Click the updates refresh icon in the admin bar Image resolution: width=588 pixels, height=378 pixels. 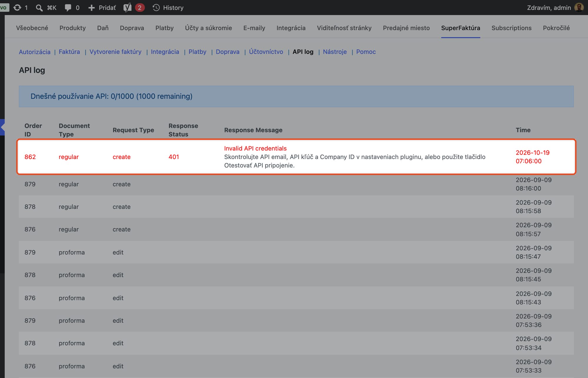[17, 8]
